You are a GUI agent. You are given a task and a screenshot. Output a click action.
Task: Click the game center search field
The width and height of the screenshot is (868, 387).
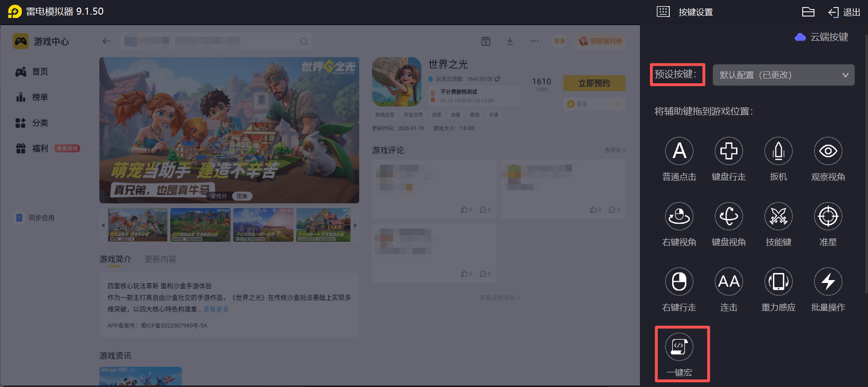point(216,41)
